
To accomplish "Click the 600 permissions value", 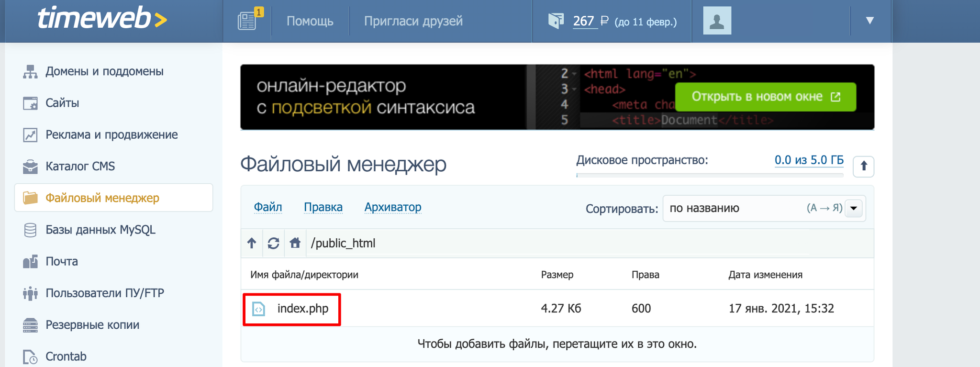I will [x=641, y=309].
